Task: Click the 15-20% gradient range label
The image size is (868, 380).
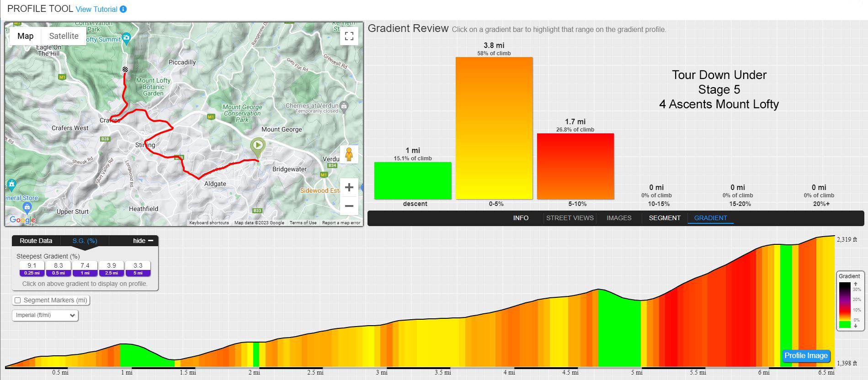Action: 740,204
